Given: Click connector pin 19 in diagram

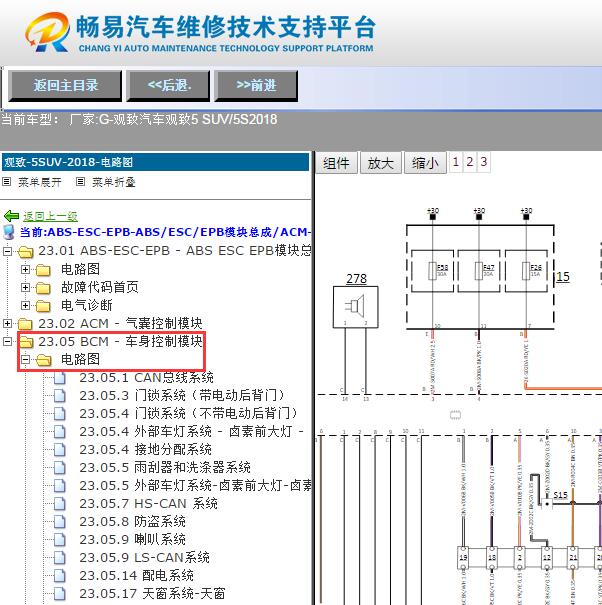Looking at the screenshot, I should (463, 558).
